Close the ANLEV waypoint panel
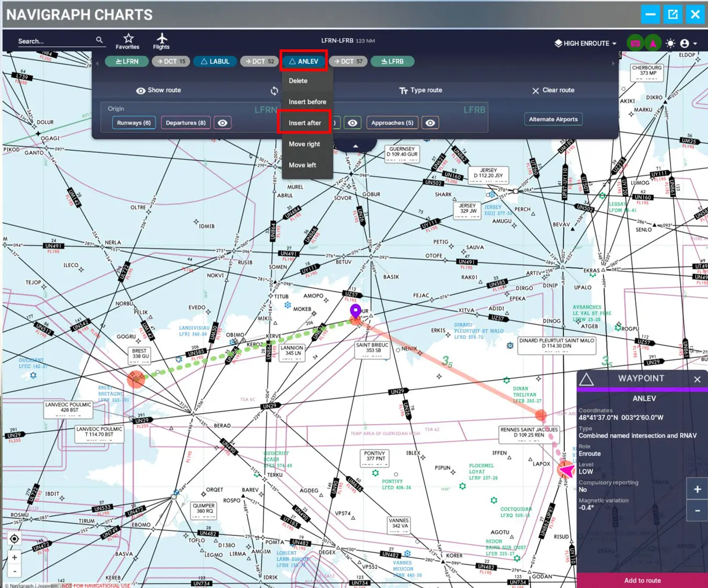 697,379
